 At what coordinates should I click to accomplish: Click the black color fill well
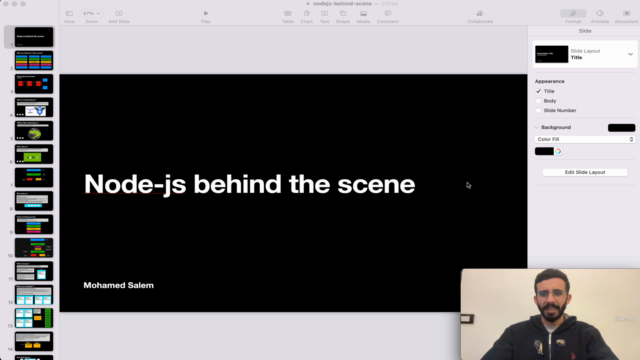pos(544,151)
